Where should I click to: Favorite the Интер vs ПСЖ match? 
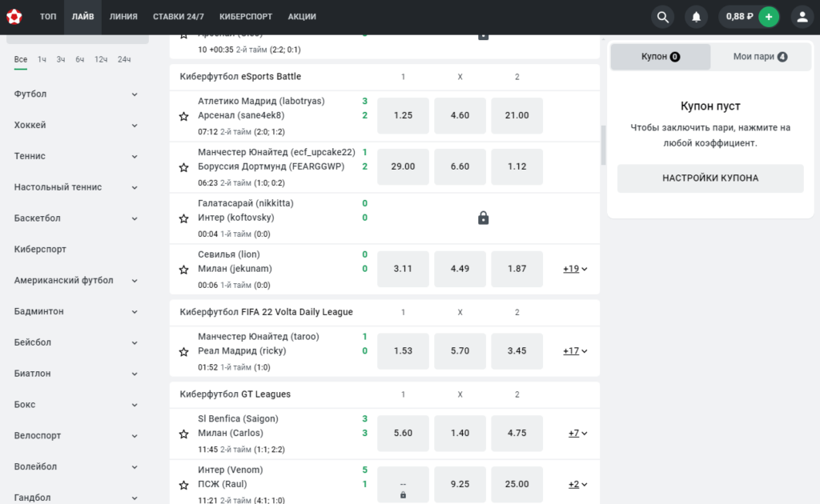click(x=183, y=485)
